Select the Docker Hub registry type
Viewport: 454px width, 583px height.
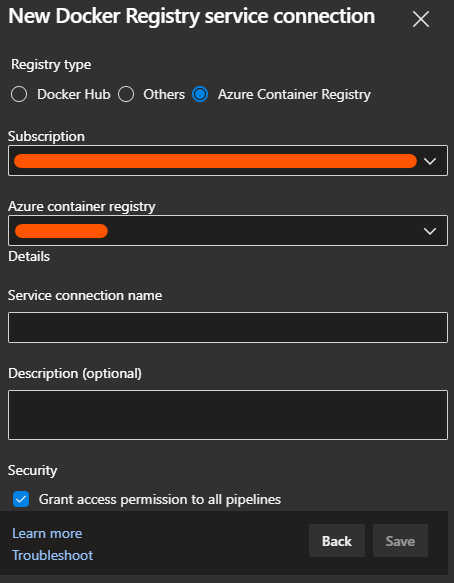19,94
